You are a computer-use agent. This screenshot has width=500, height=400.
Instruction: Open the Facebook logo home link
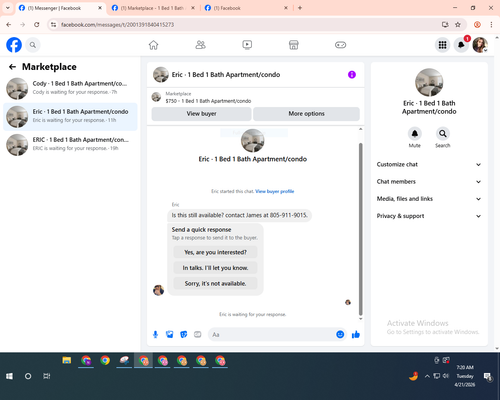(x=14, y=45)
